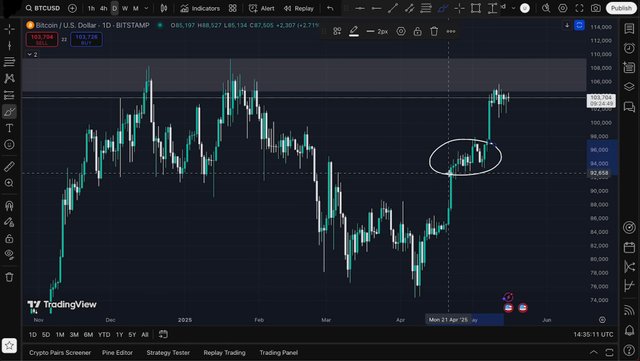The image size is (640, 361).
Task: Start bar Replay mode
Action: [299, 8]
